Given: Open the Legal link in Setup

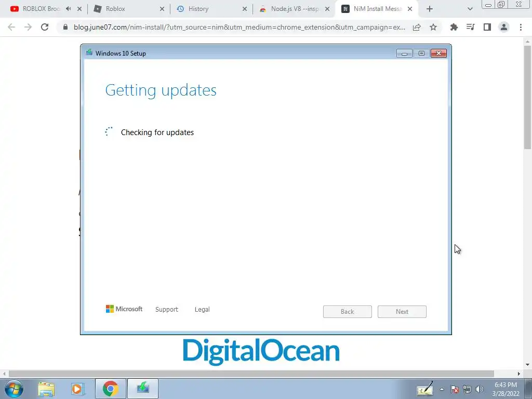Looking at the screenshot, I should pos(202,310).
